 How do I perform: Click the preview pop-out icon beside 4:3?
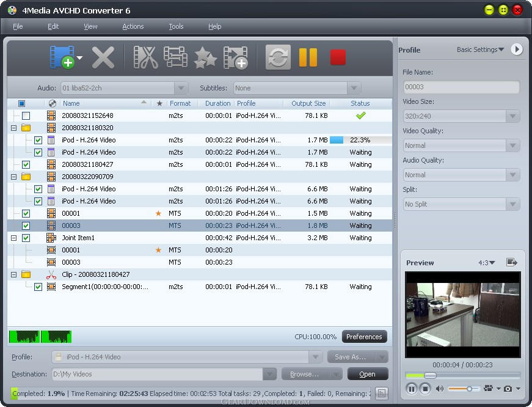tap(512, 262)
